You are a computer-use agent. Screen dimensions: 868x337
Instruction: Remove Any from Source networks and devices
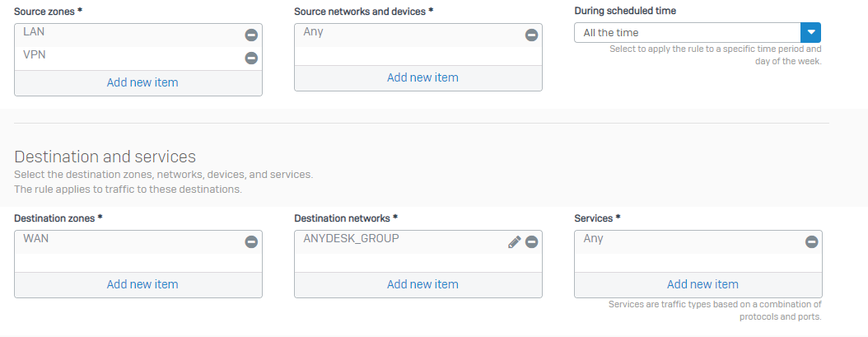tap(531, 35)
